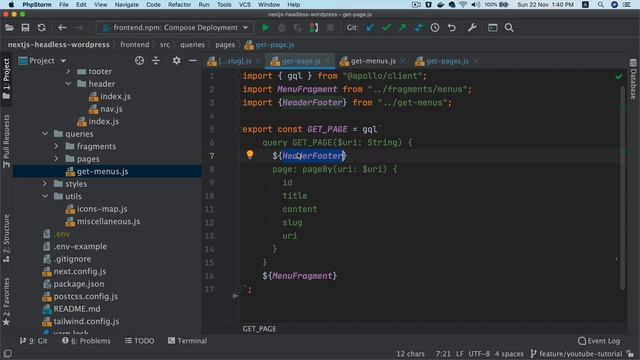Click the src breadcrumb
The width and height of the screenshot is (640, 360).
[x=164, y=45]
